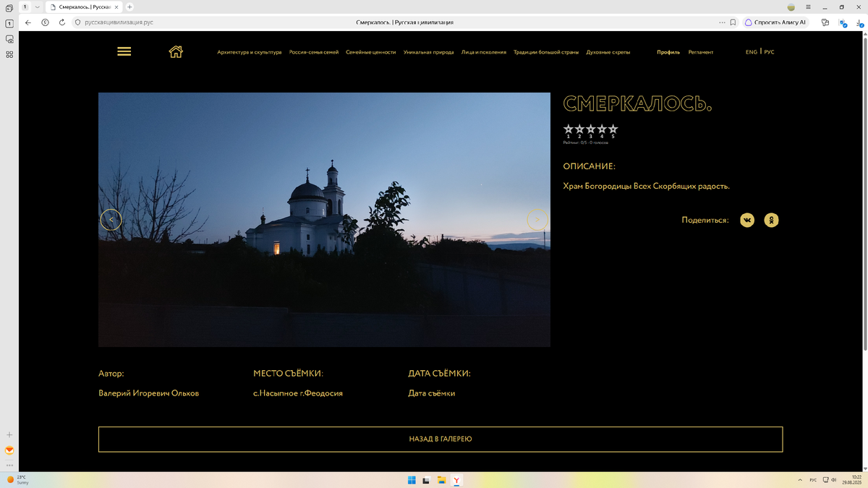Click the НАЗАД В ГАЛЕРЕЮ button

pos(441,440)
